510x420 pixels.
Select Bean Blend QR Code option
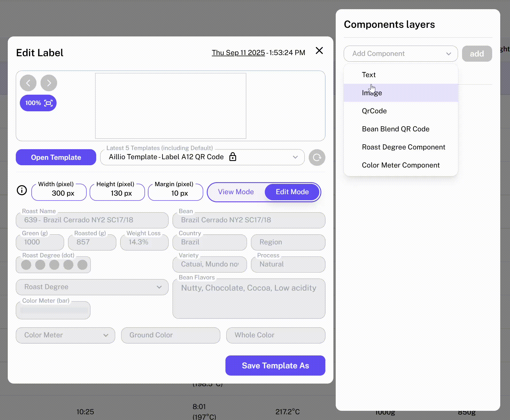coord(395,129)
